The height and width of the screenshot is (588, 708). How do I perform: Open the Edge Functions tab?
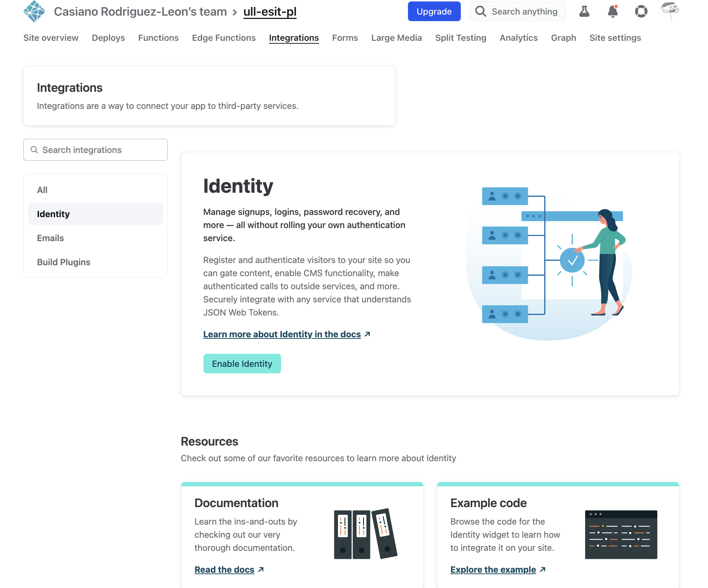(x=224, y=38)
